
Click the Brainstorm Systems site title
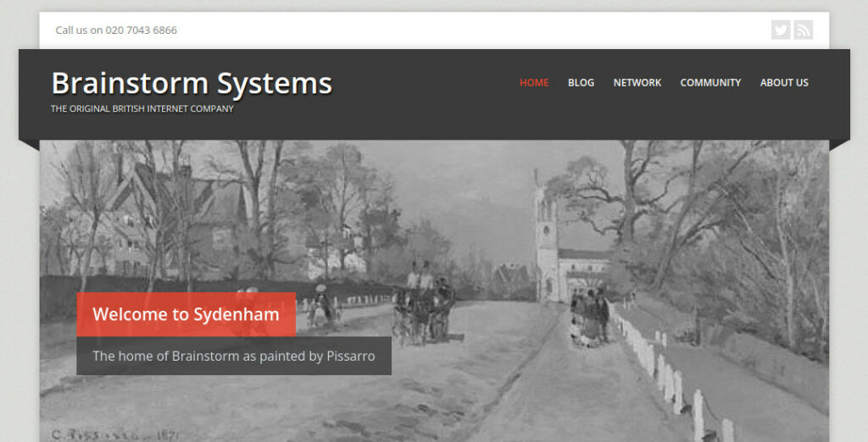[192, 84]
